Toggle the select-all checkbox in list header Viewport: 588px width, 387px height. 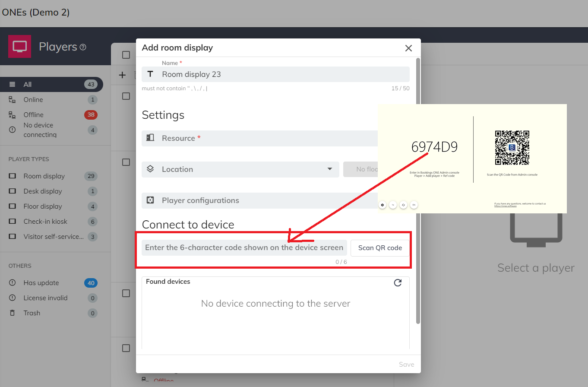point(126,55)
